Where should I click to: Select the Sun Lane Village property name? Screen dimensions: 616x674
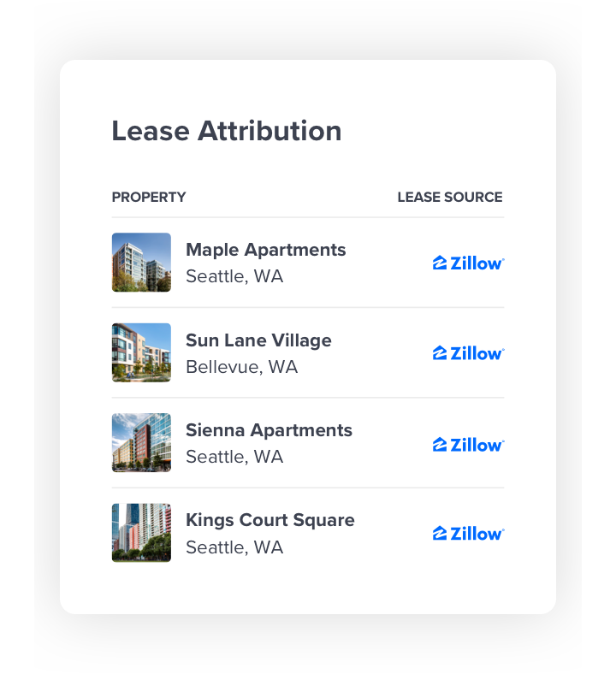click(x=258, y=340)
